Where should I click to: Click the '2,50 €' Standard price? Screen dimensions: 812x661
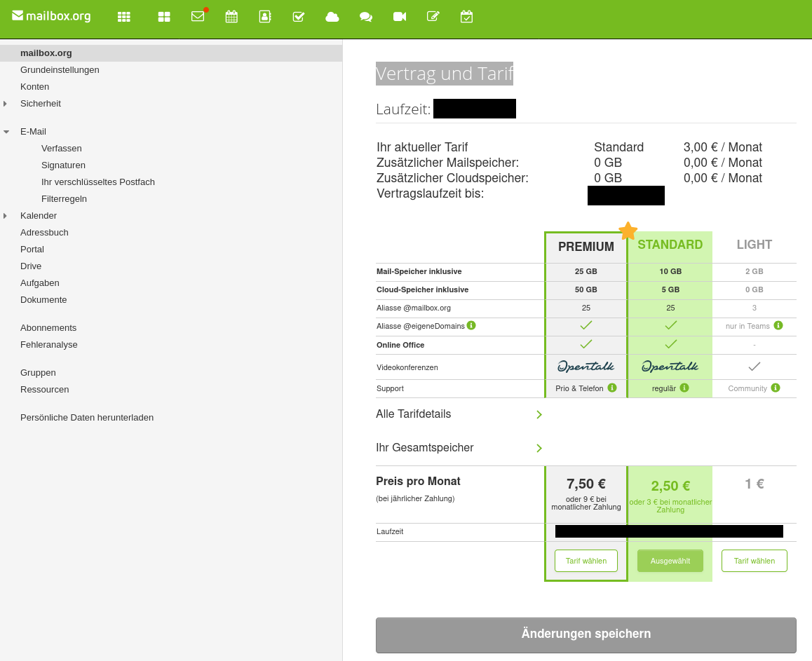tap(670, 486)
